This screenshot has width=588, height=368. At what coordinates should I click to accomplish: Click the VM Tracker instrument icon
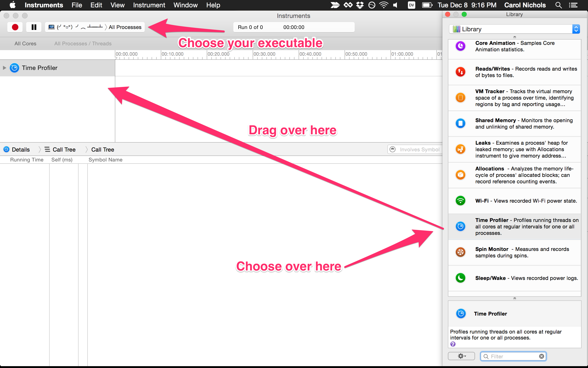tap(460, 98)
